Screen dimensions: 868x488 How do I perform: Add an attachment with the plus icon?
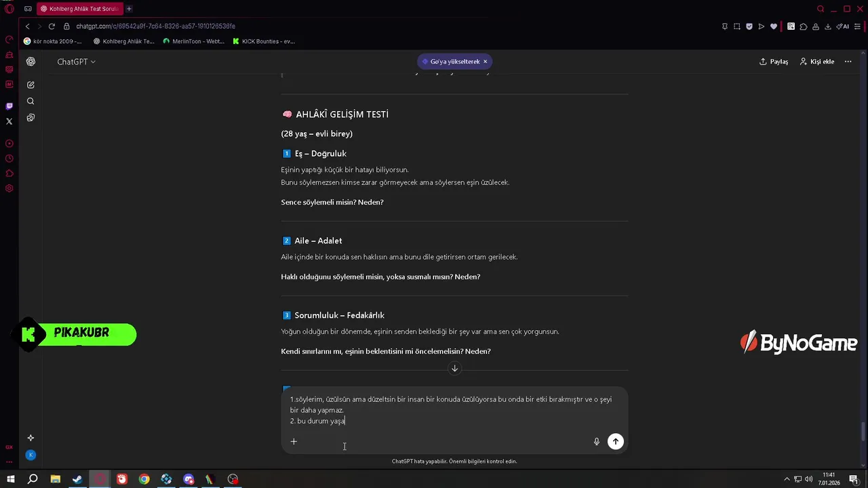point(294,441)
